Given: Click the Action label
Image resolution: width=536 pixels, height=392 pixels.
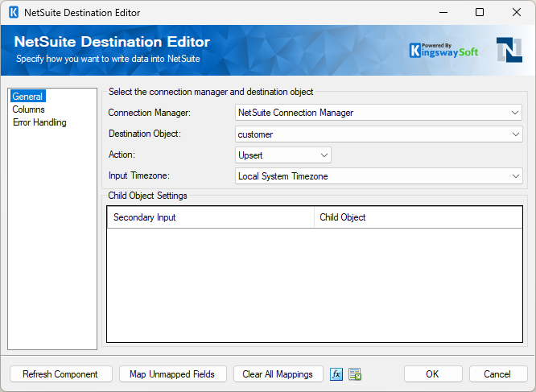Looking at the screenshot, I should click(122, 155).
